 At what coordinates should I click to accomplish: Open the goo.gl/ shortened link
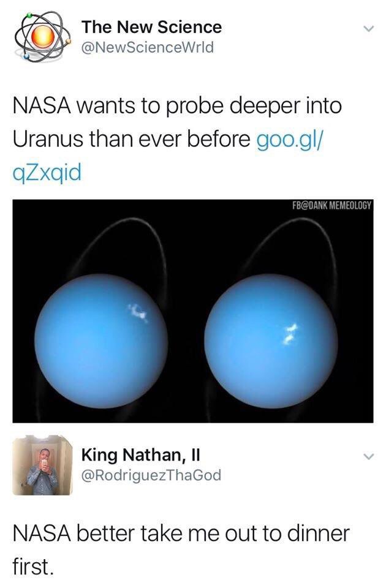click(289, 139)
